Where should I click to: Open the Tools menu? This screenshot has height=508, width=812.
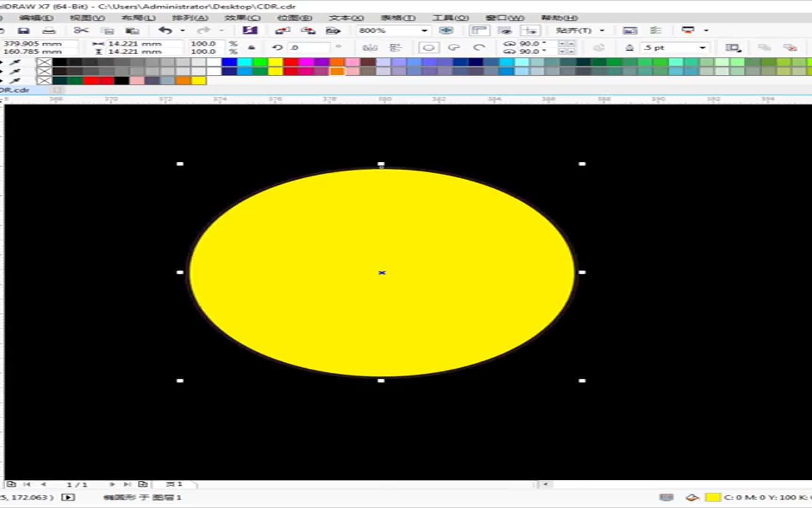pyautogui.click(x=451, y=18)
